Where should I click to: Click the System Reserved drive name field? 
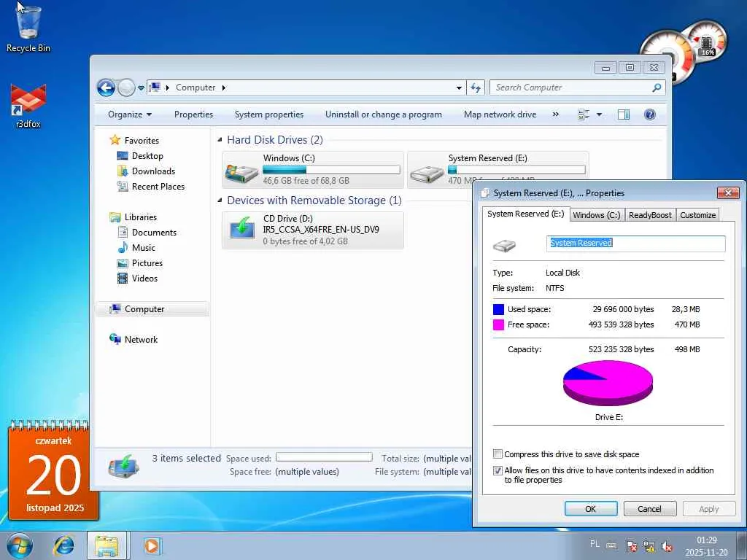coord(635,243)
